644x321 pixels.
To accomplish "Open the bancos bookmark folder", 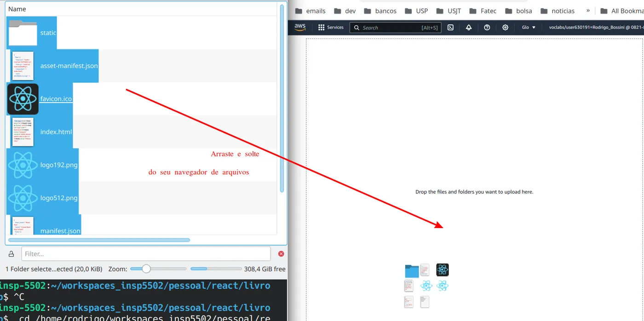I will point(380,11).
